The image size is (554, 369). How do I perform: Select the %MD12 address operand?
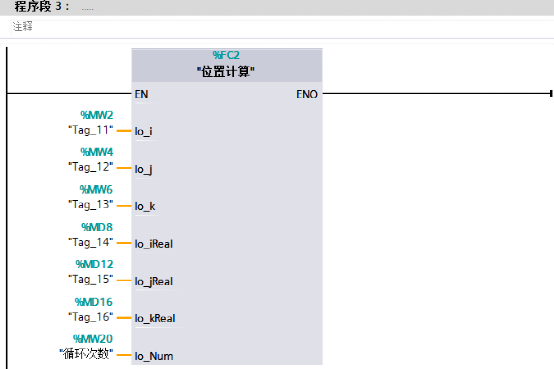[x=94, y=264]
